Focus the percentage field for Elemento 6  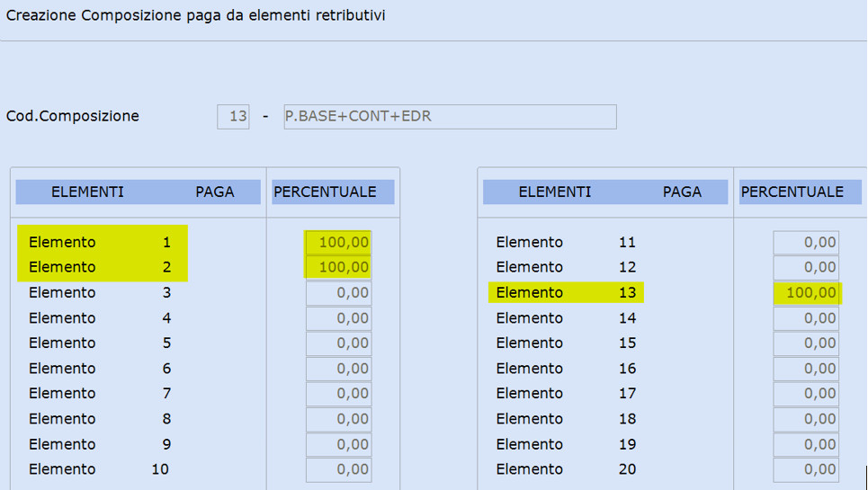(338, 369)
